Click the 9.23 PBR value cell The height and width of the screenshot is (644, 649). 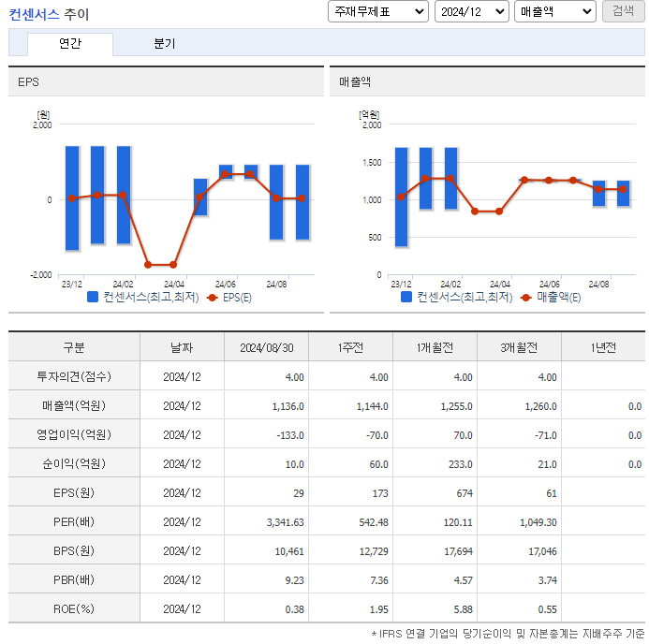267,580
